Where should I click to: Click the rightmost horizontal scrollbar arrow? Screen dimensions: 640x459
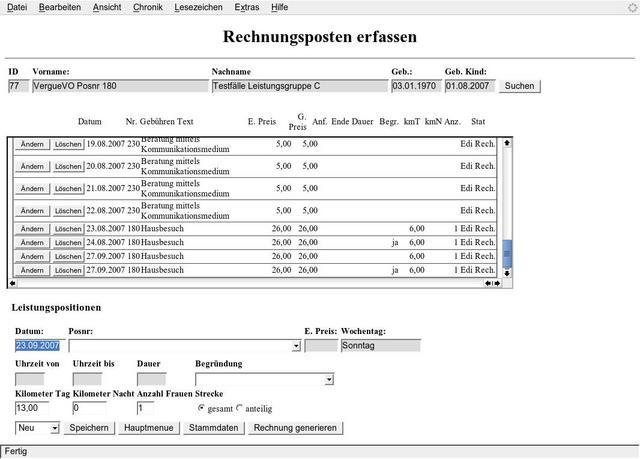(x=498, y=283)
